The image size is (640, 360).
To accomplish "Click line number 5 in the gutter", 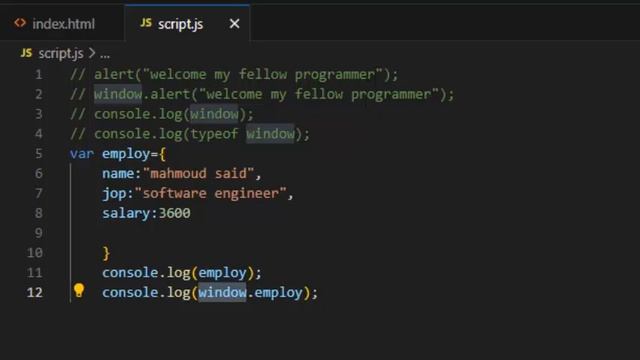I will (x=38, y=154).
